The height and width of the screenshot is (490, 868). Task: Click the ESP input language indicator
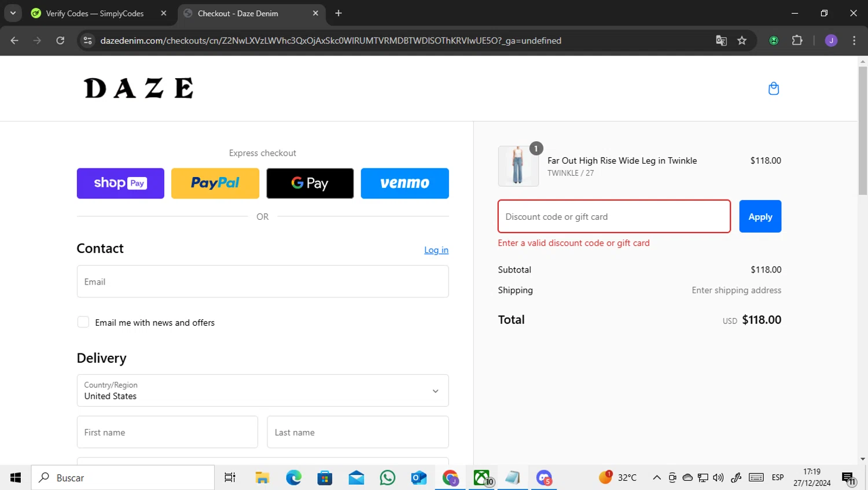778,477
